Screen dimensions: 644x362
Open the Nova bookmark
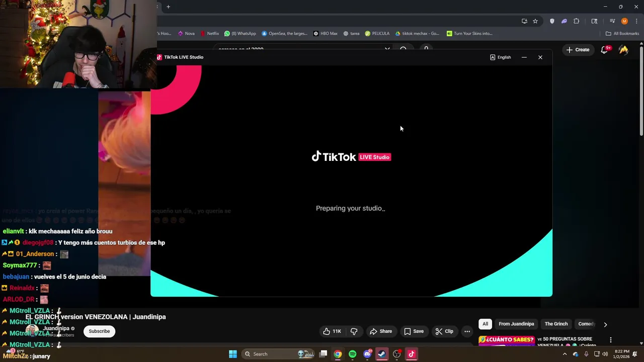(x=186, y=34)
